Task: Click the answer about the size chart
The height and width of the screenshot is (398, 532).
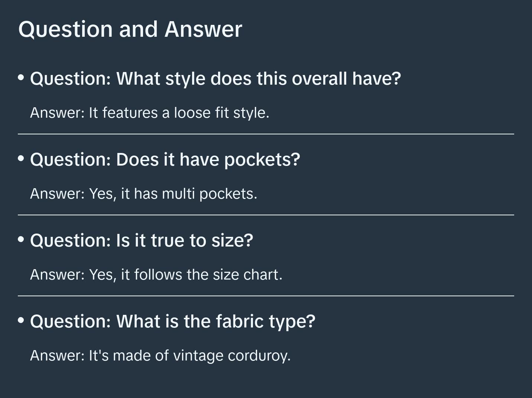Action: coord(156,274)
